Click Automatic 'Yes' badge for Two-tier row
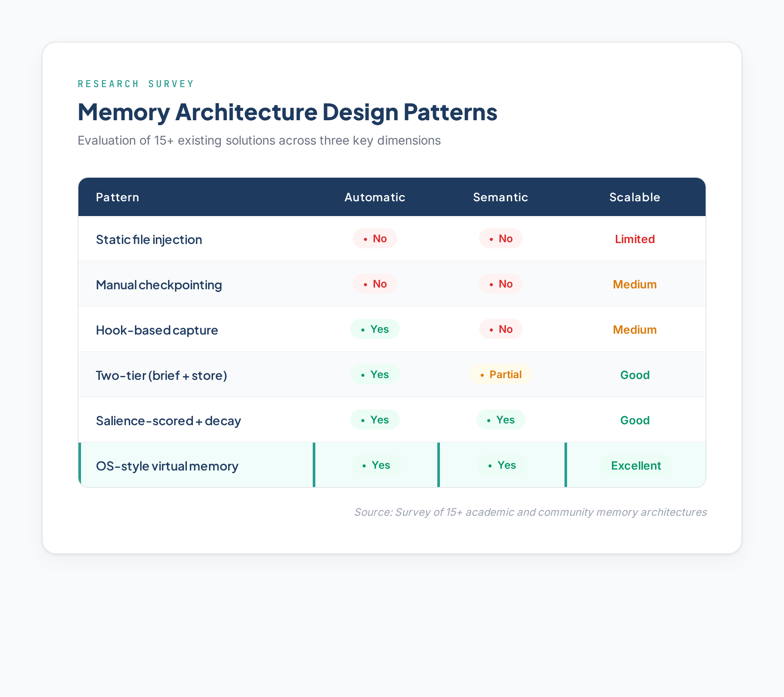This screenshot has width=784, height=697. click(375, 375)
